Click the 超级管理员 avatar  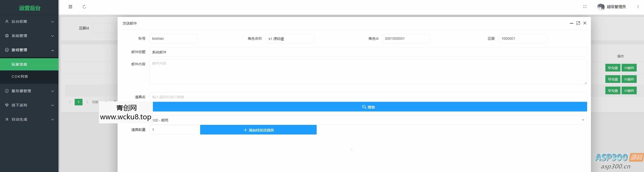tap(601, 7)
